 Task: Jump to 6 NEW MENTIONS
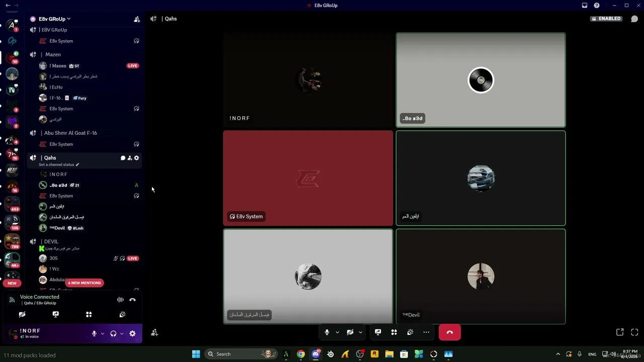(85, 283)
